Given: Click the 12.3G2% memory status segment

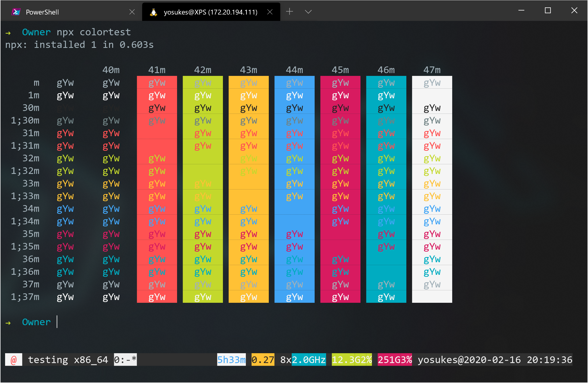Looking at the screenshot, I should tap(352, 360).
